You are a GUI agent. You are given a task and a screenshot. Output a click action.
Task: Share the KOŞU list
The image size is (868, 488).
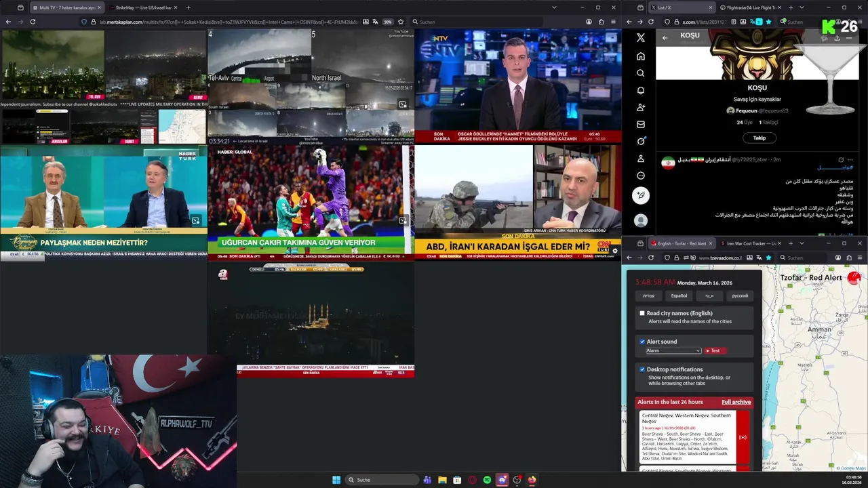[837, 38]
